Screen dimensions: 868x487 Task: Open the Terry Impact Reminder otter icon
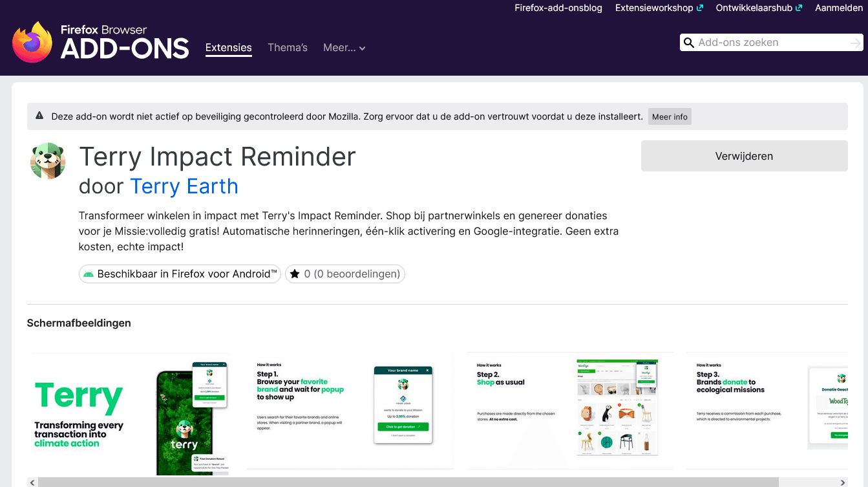coord(48,161)
